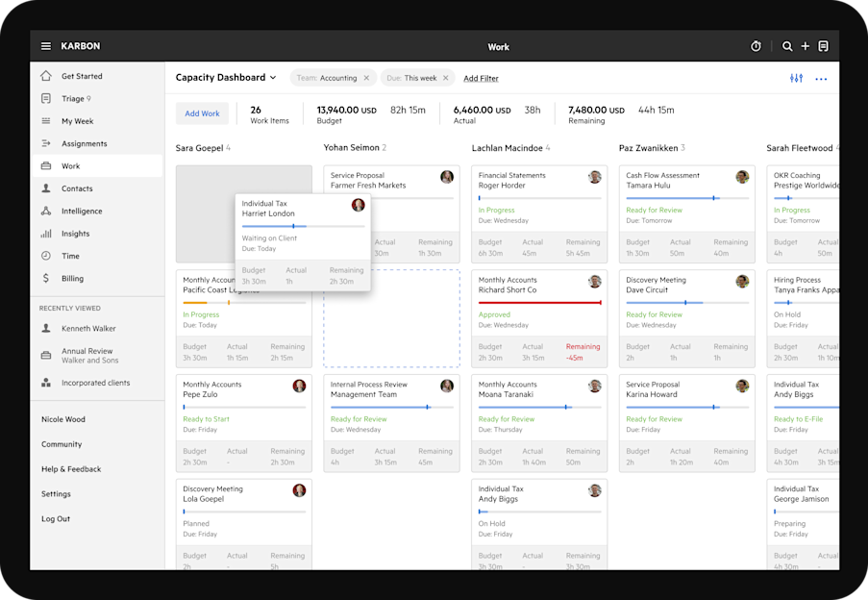Open the three-dot more options menu
The height and width of the screenshot is (600, 868).
click(x=821, y=79)
